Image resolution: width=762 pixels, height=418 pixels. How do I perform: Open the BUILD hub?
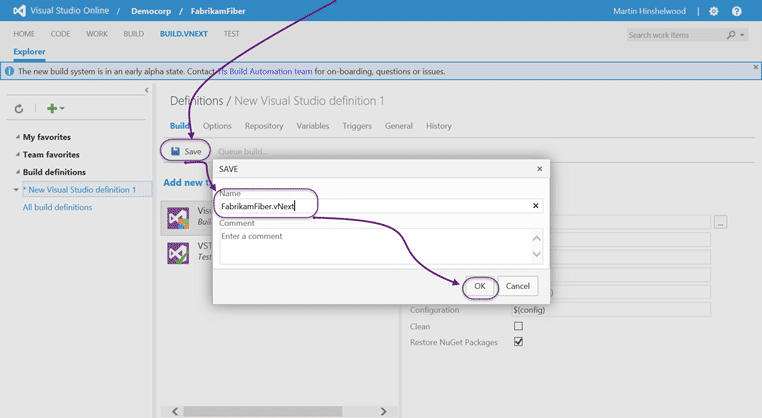pos(134,34)
